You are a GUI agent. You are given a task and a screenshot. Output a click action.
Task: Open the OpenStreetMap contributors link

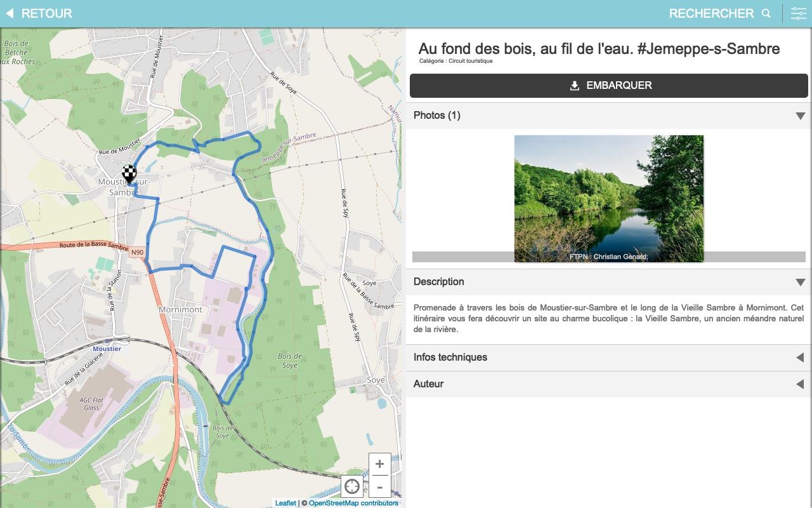click(353, 503)
